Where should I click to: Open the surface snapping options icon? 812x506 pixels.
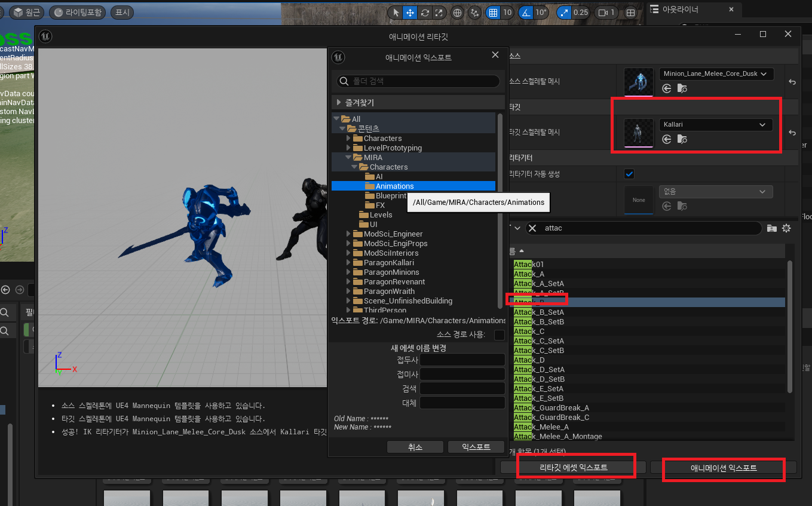[475, 13]
